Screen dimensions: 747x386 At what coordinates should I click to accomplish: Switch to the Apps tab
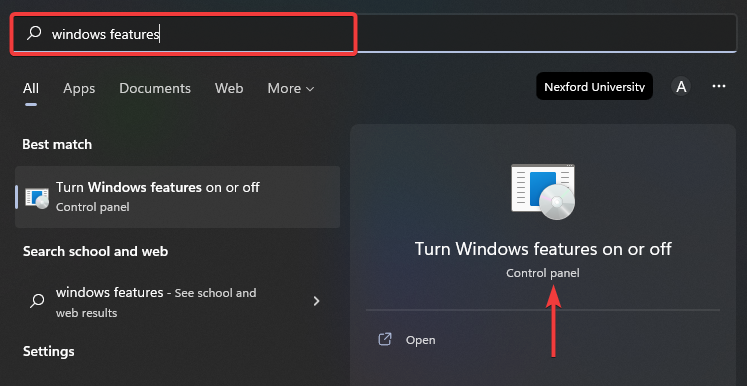[79, 88]
